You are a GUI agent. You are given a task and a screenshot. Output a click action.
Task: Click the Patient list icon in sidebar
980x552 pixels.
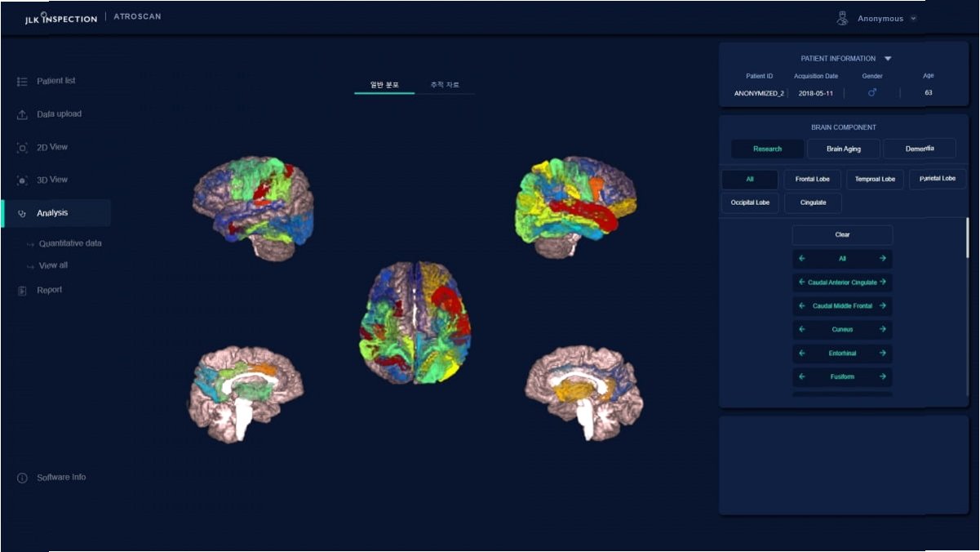click(22, 82)
